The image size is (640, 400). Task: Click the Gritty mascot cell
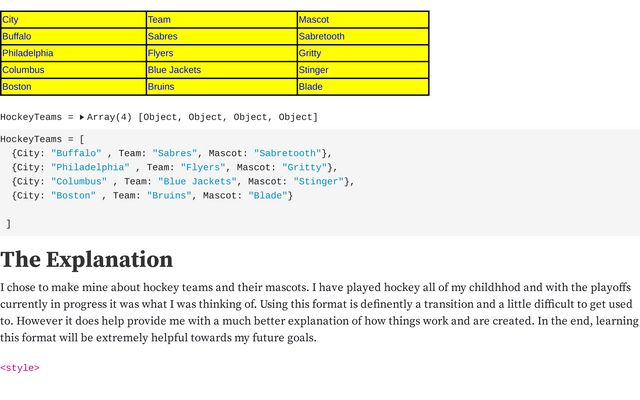[362, 53]
